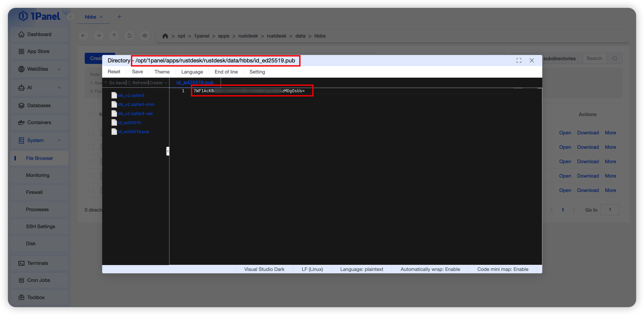Click the file browser refresh icon
This screenshot has height=315, width=644.
(129, 36)
